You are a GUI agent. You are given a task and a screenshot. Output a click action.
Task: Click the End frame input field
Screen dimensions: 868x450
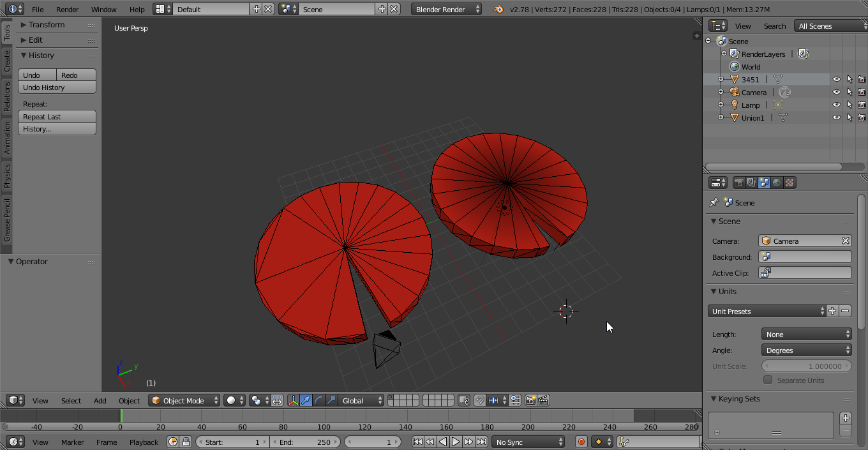[305, 442]
